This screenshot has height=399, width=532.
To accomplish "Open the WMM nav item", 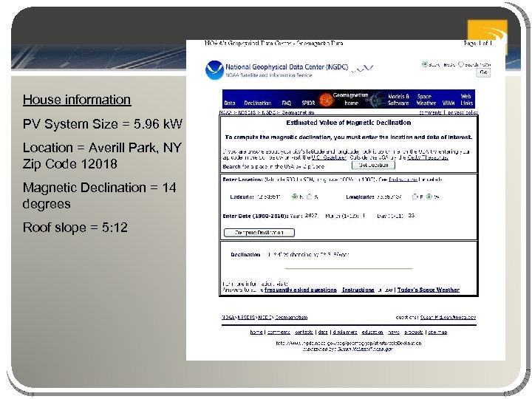I will click(x=449, y=103).
